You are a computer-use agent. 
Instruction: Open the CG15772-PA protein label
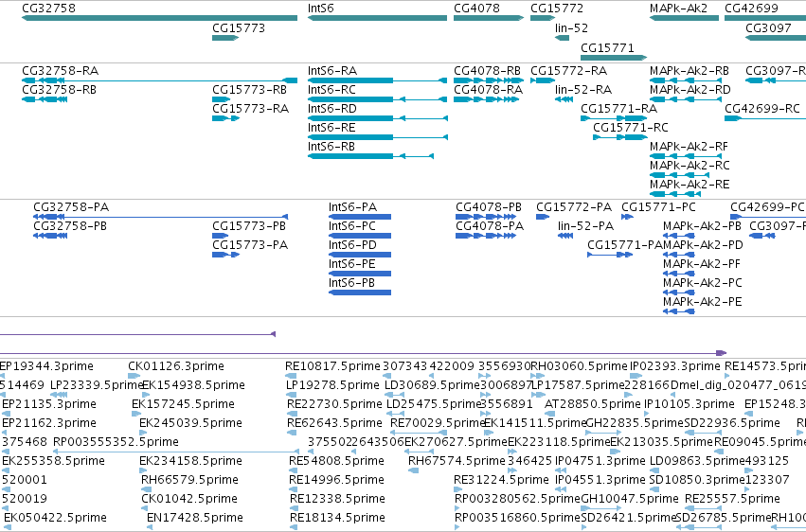[574, 207]
